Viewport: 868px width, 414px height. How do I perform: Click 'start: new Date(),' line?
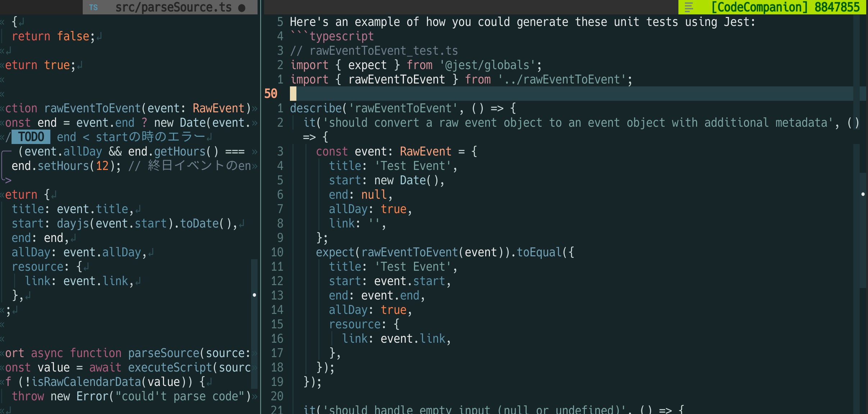point(387,180)
